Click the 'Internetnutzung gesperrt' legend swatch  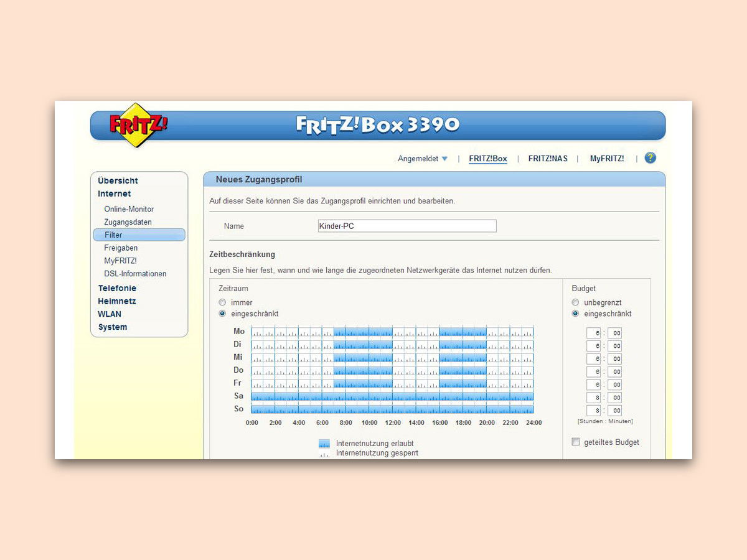click(x=324, y=454)
